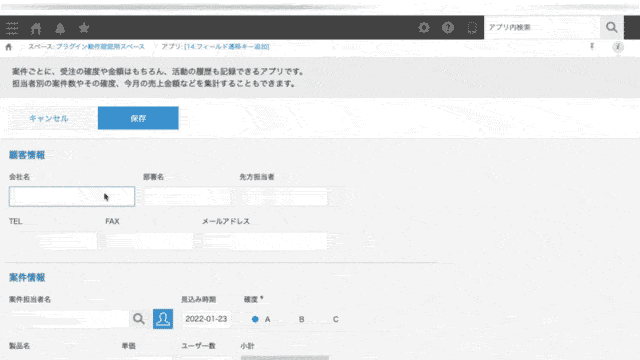Click into the 会社名 input field
The height and width of the screenshot is (360, 640).
(72, 196)
